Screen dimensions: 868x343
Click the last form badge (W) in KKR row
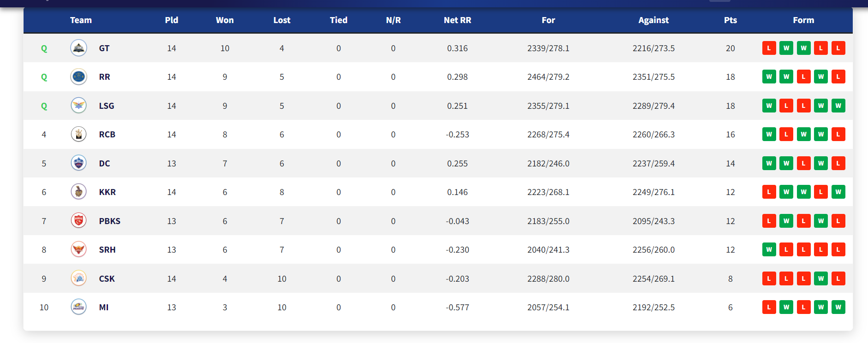click(x=838, y=192)
